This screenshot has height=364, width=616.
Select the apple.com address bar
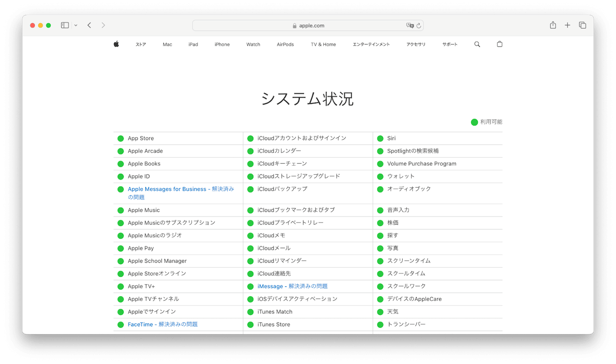[308, 25]
